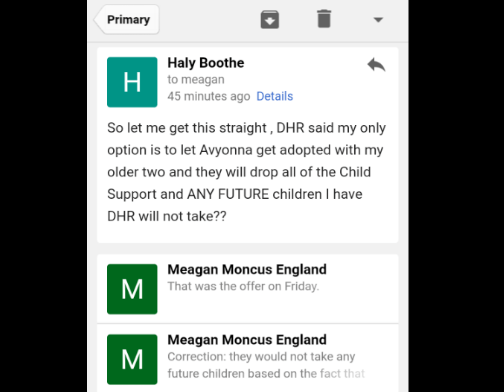Click the 'to meagan' recipient line

click(196, 80)
